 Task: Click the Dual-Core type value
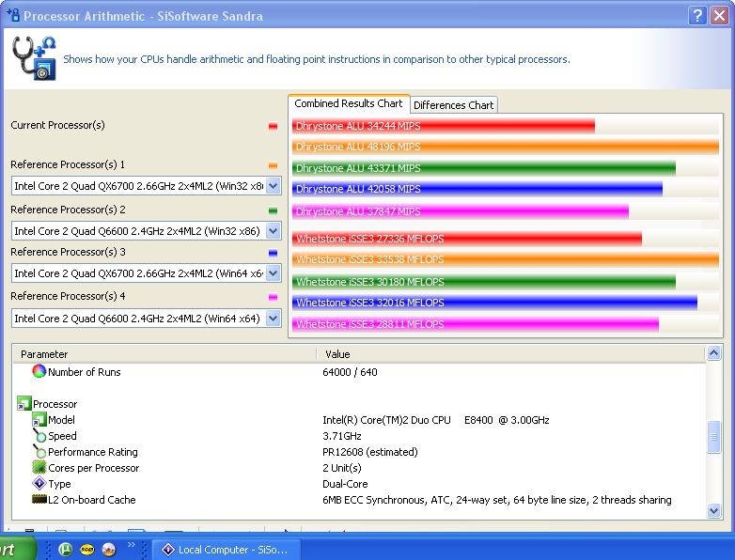[x=345, y=484]
